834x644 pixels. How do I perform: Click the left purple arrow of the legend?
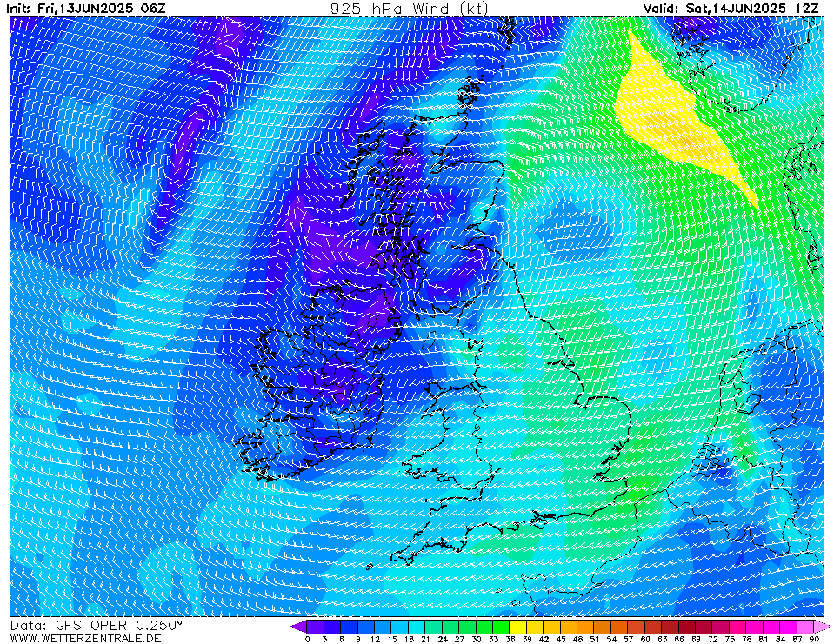point(299,627)
